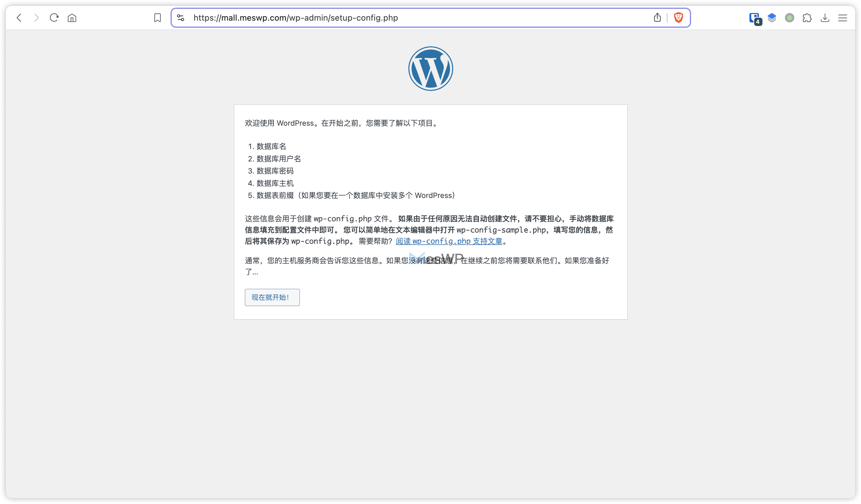Open the browser home page
Viewport: 861px width, 504px height.
(x=72, y=18)
